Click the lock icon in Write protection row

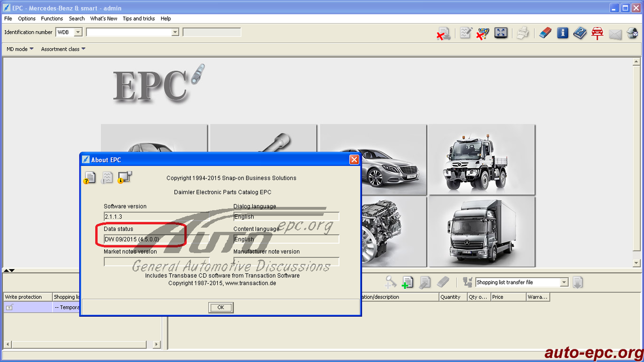[x=9, y=307]
